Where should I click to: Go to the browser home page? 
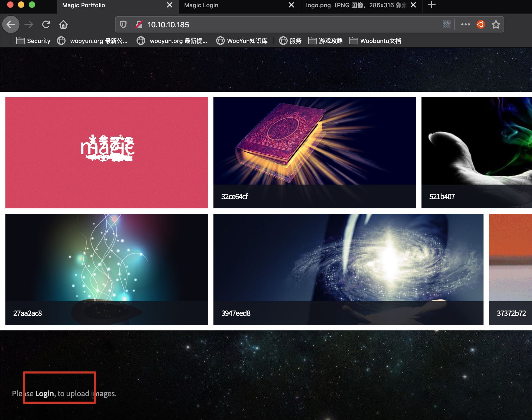(x=63, y=25)
